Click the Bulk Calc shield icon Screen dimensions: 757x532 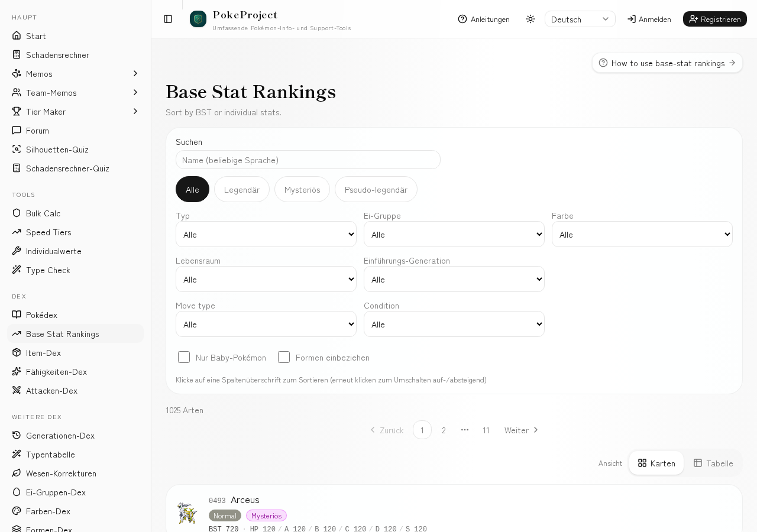[x=17, y=213]
